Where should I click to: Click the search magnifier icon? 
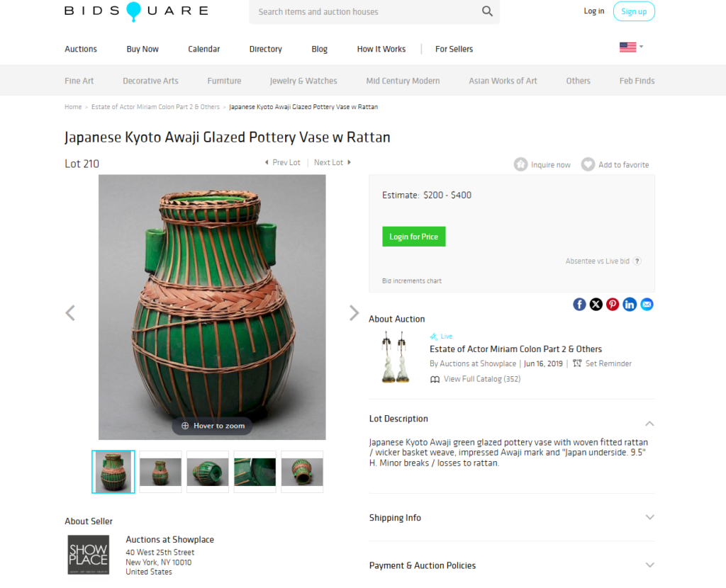point(487,11)
